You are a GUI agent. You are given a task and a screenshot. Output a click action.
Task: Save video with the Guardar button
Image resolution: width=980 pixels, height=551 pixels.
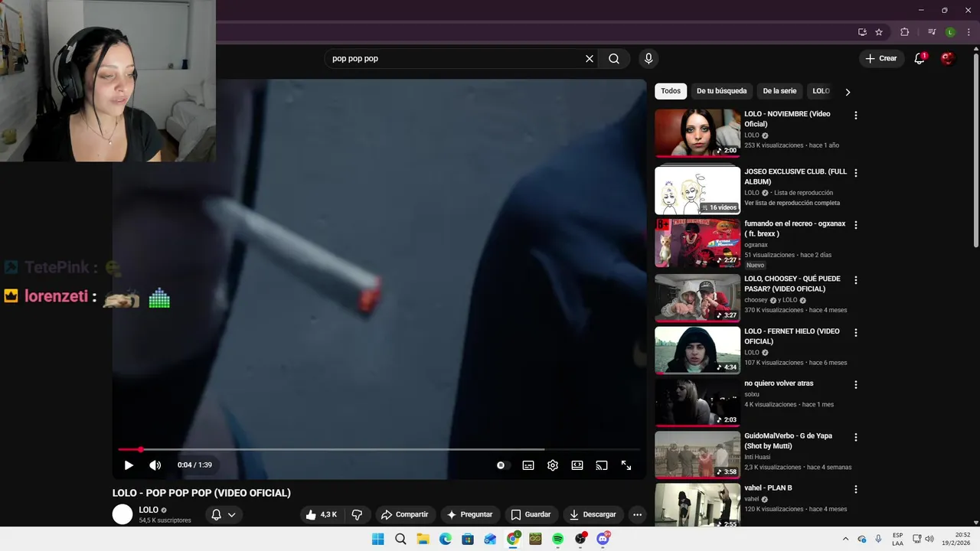pyautogui.click(x=531, y=515)
